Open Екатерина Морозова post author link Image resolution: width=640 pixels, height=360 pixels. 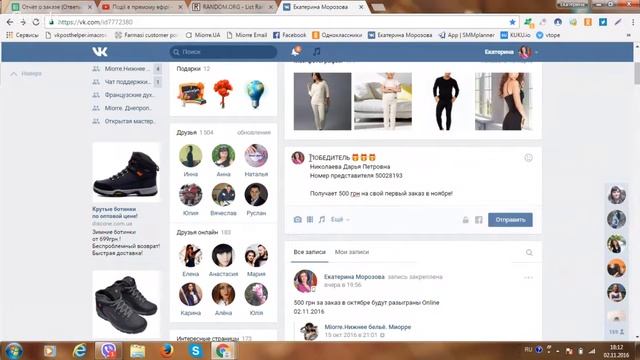(354, 277)
